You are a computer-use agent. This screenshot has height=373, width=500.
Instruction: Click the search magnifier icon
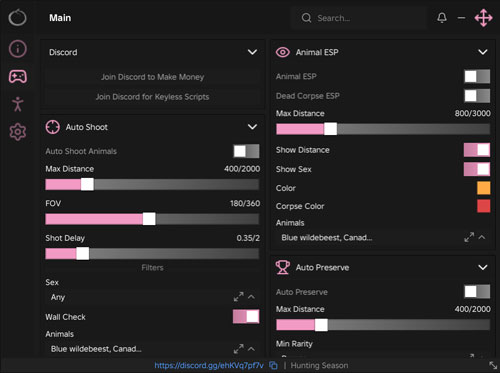[x=306, y=18]
